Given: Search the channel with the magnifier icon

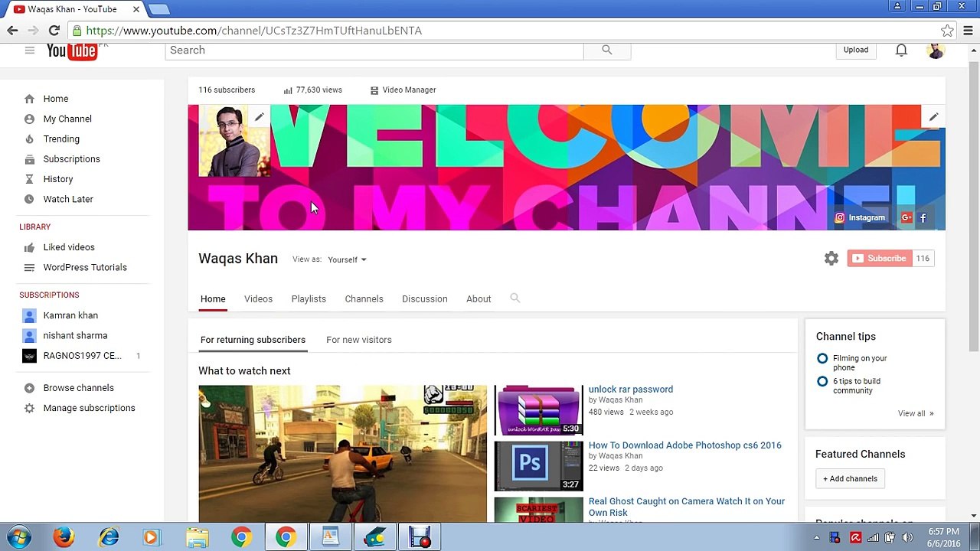Looking at the screenshot, I should click(515, 298).
